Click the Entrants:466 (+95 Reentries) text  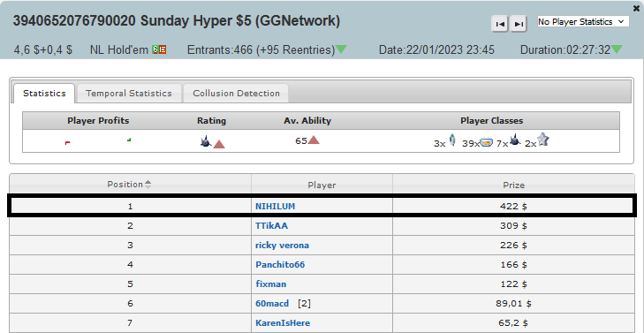tap(261, 50)
